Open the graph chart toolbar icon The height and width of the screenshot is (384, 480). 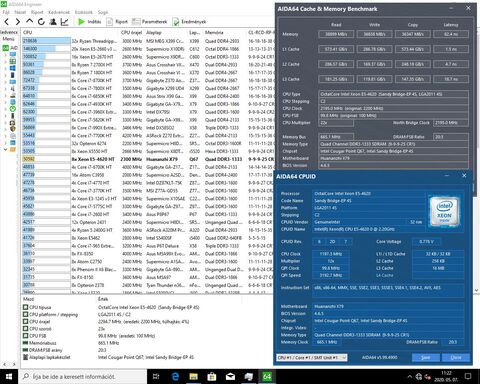(x=64, y=22)
